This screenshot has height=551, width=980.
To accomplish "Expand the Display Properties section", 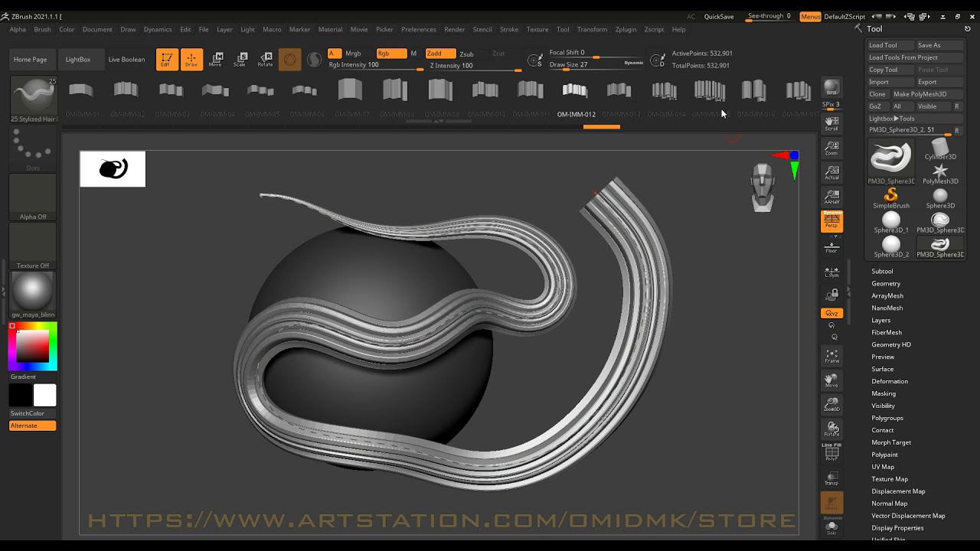I will (897, 528).
